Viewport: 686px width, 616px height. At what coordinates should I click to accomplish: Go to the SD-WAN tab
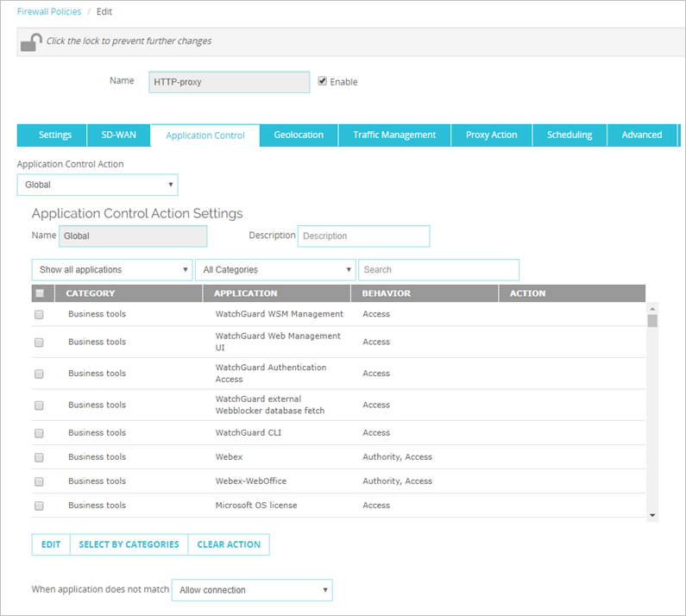click(x=119, y=135)
